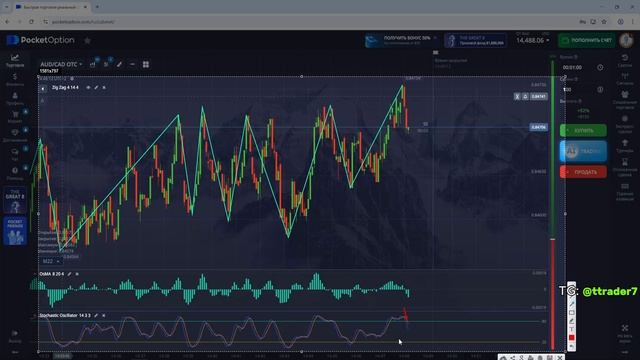Go back in the browser

tap(7, 22)
